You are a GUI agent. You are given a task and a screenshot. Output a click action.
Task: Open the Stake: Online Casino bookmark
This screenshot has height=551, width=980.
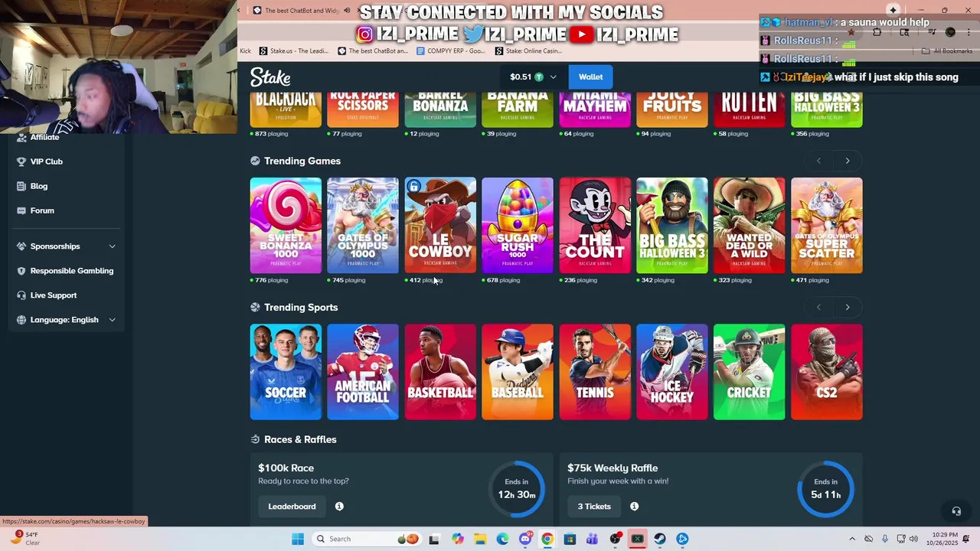pos(528,51)
